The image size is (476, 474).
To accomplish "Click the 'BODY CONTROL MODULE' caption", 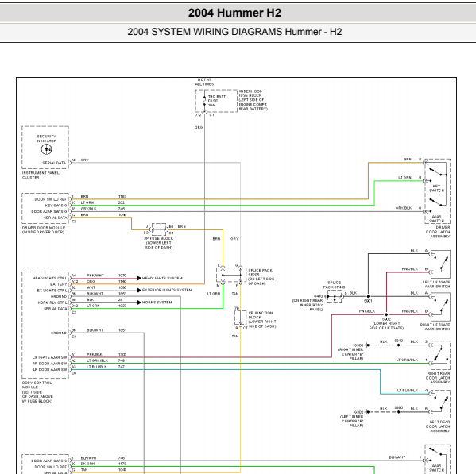I will click(x=37, y=391).
